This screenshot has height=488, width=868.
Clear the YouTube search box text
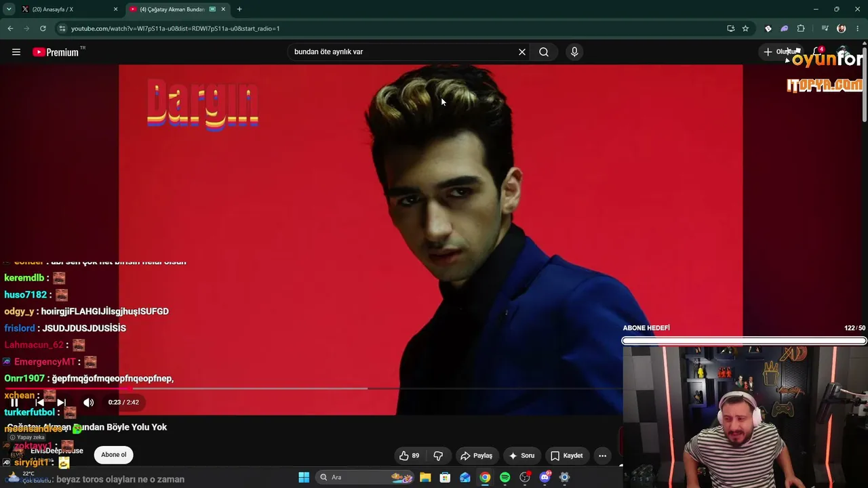(x=522, y=52)
